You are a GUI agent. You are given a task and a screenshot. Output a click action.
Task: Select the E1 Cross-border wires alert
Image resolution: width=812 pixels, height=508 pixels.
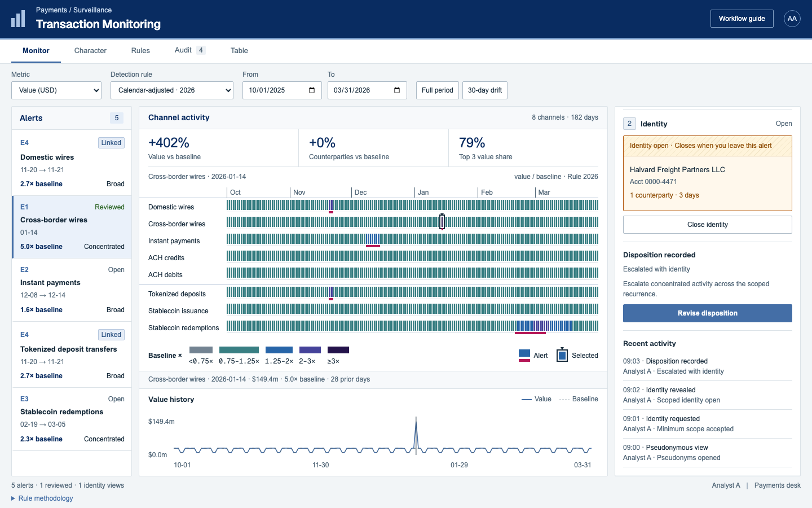pyautogui.click(x=72, y=227)
